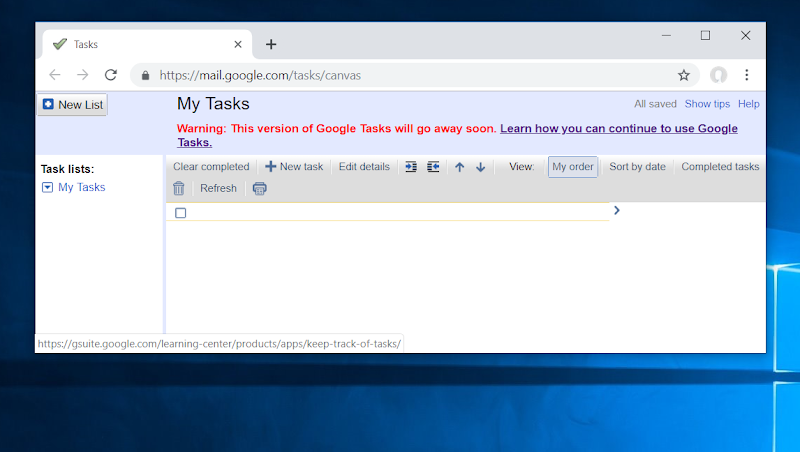Viewport: 800px width, 452px height.
Task: Expand My Tasks list dropdown arrow
Action: pyautogui.click(x=47, y=187)
